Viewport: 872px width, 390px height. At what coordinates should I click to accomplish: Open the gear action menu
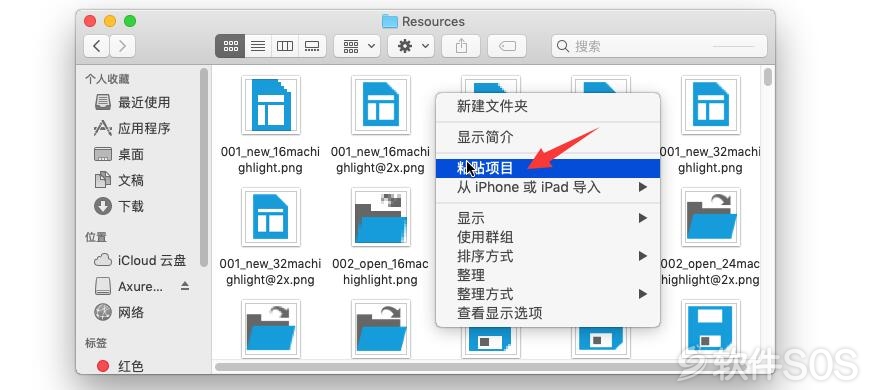(x=411, y=46)
